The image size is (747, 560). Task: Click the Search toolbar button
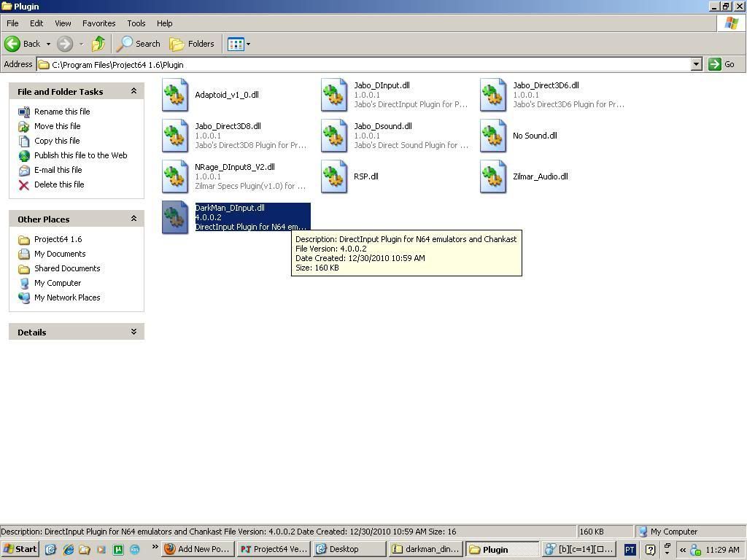(139, 44)
